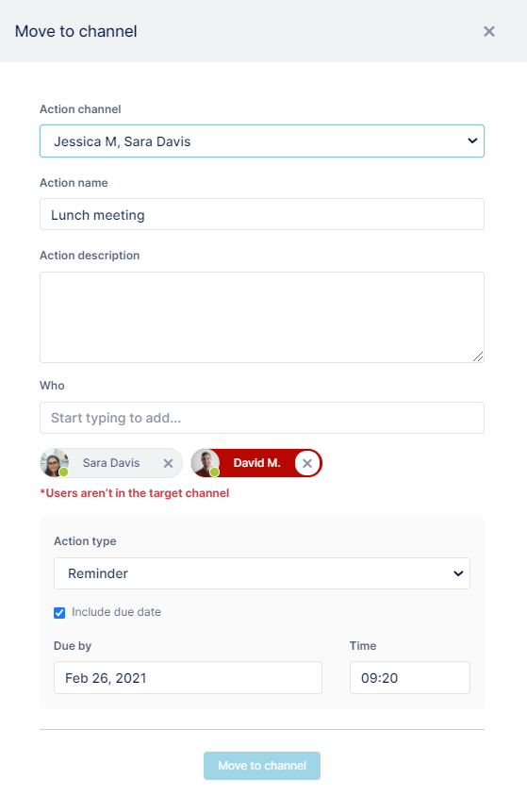Remove Sara Davis from assignees
The image size is (527, 812).
(168, 463)
